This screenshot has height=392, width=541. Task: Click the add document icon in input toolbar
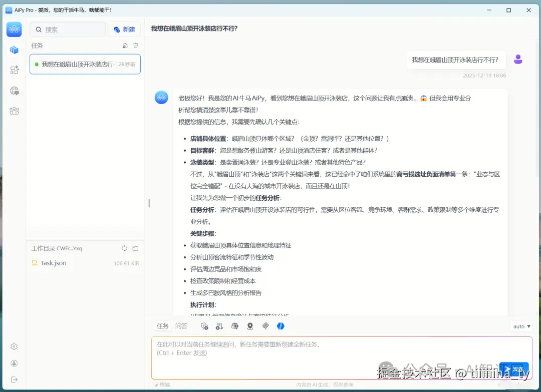219,326
